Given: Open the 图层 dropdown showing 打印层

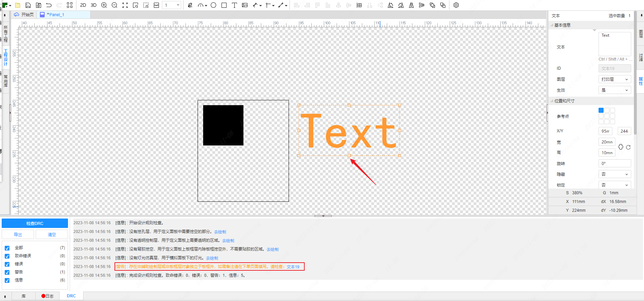Looking at the screenshot, I should point(615,79).
